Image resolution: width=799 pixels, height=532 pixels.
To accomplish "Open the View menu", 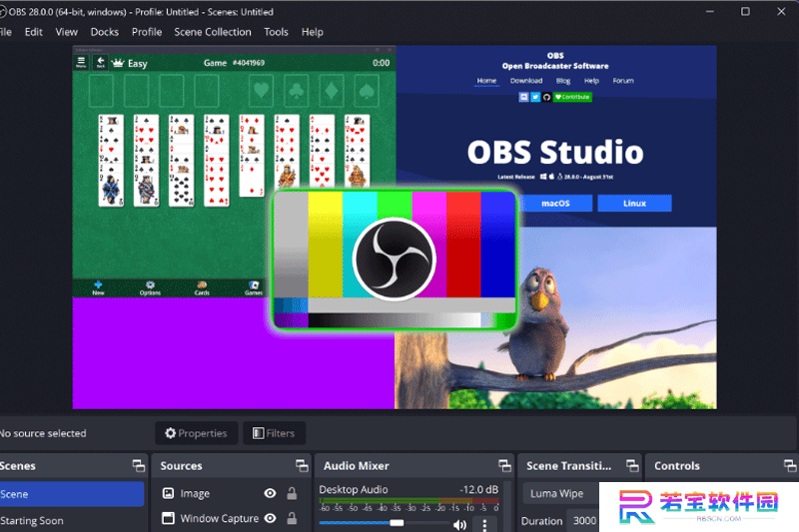I will tap(66, 32).
